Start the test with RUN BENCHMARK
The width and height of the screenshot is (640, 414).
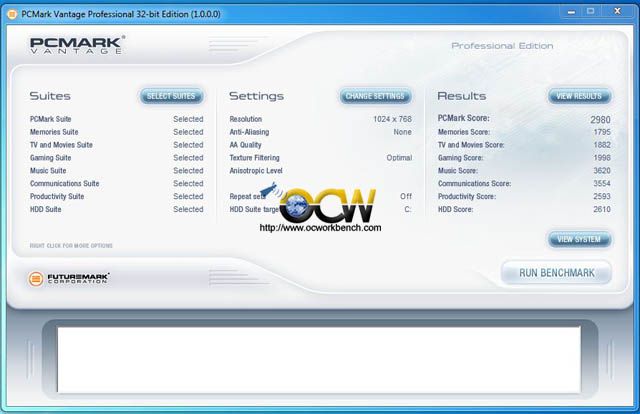[556, 273]
